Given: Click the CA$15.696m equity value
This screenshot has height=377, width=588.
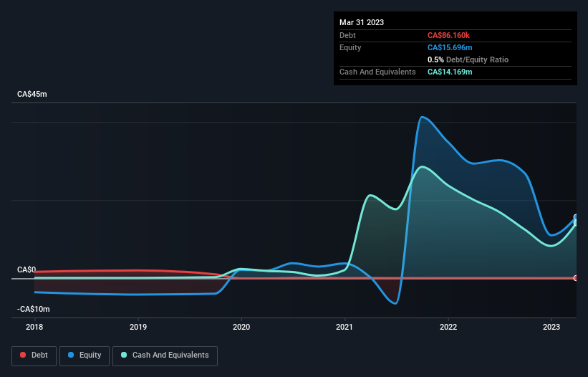Looking at the screenshot, I should 450,47.
